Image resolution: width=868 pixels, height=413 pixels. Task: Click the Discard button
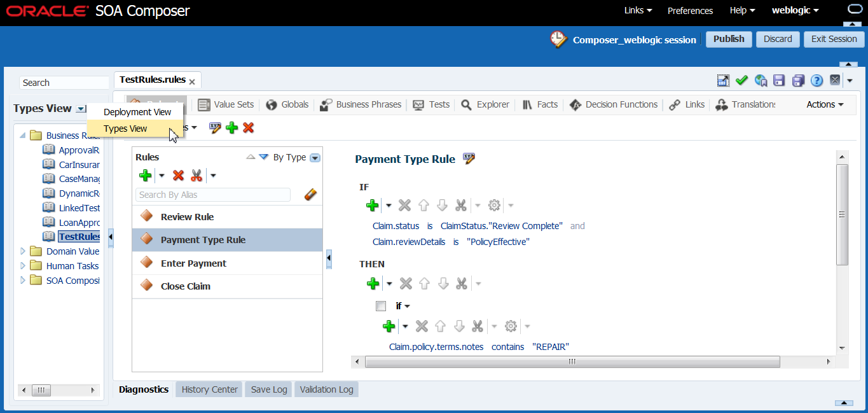click(x=778, y=39)
